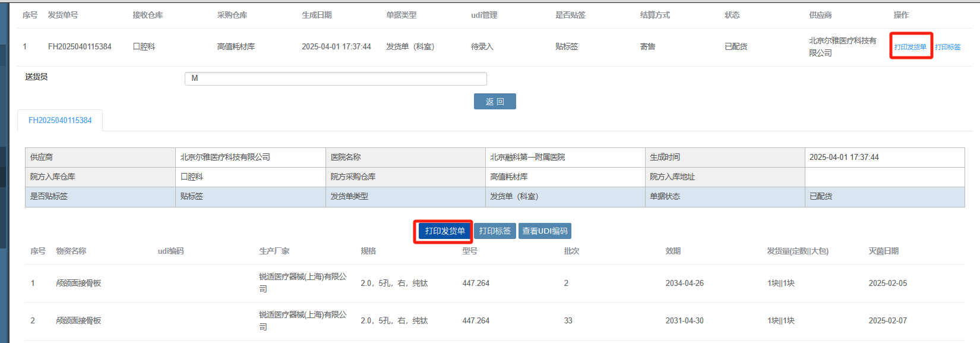The width and height of the screenshot is (980, 343).
Task: Click the 生成日期 column header
Action: point(317,15)
